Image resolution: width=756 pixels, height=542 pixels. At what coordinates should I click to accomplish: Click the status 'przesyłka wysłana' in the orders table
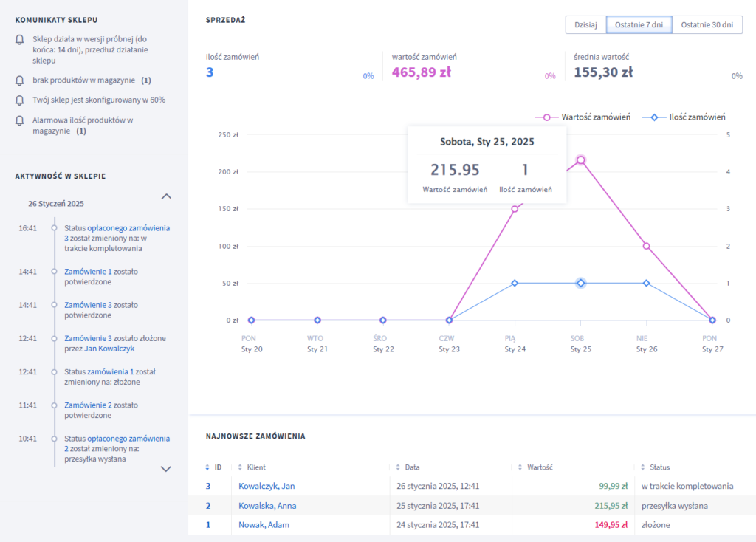pos(675,506)
